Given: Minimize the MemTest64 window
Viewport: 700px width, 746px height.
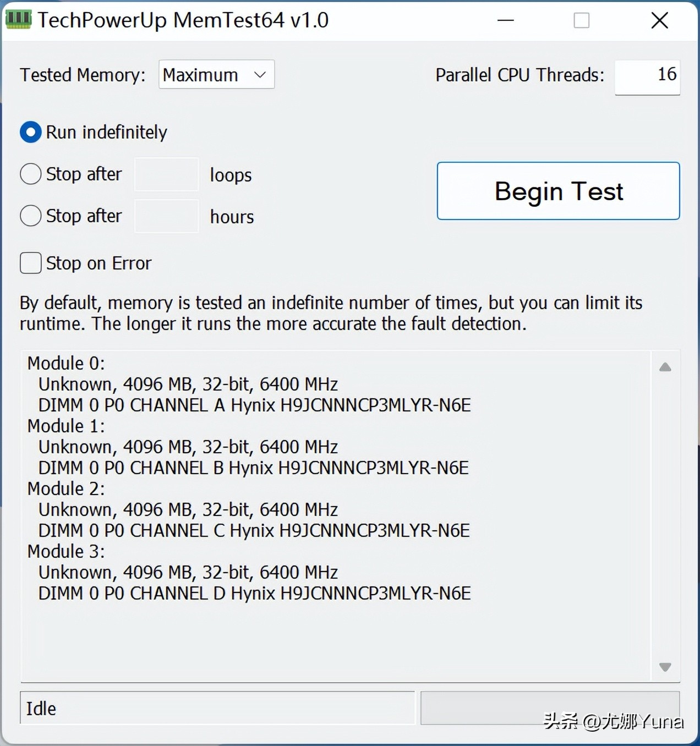Looking at the screenshot, I should 506,20.
